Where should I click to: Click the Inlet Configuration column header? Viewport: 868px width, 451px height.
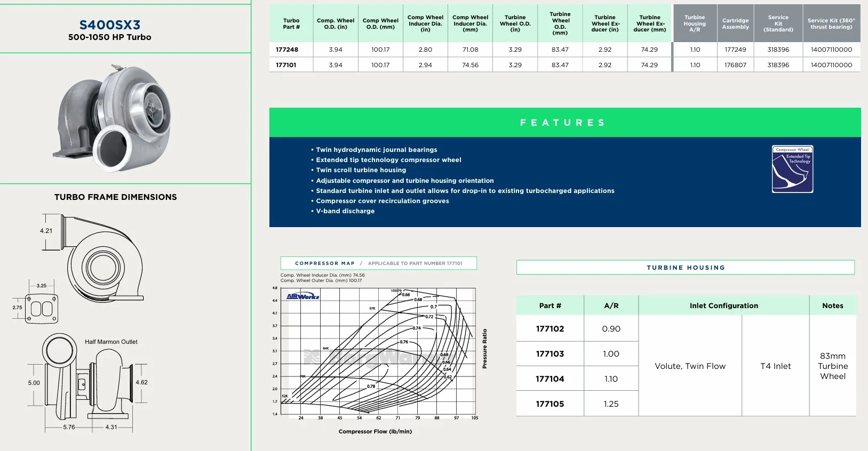click(x=724, y=306)
